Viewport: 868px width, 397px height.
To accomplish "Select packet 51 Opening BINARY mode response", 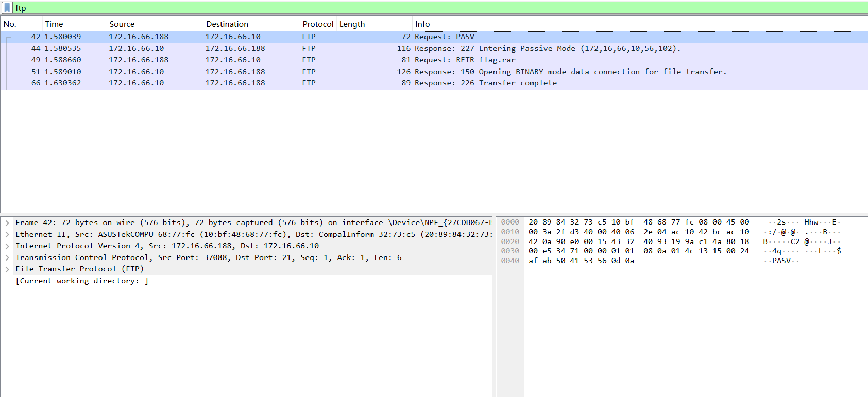I will 434,72.
